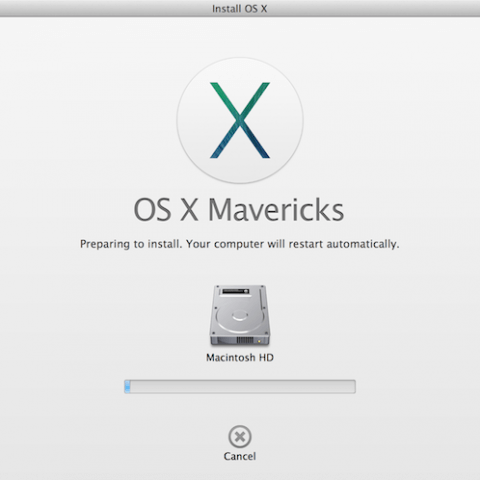480x480 pixels.
Task: Click the Cancel text label
Action: pyautogui.click(x=240, y=456)
